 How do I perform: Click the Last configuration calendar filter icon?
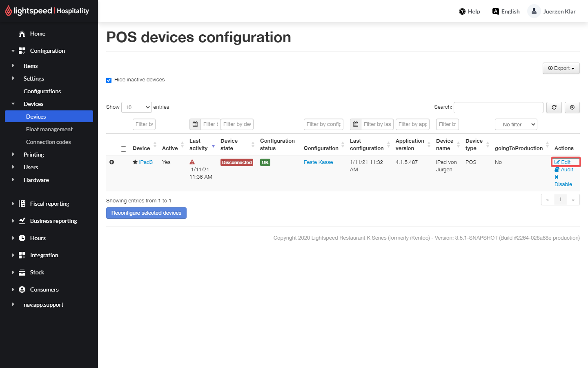(x=356, y=124)
